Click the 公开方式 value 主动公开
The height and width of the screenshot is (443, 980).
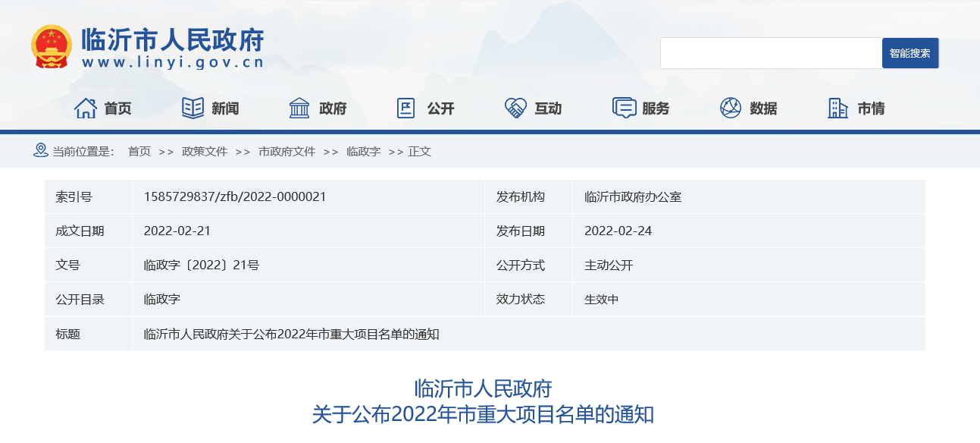coord(609,265)
